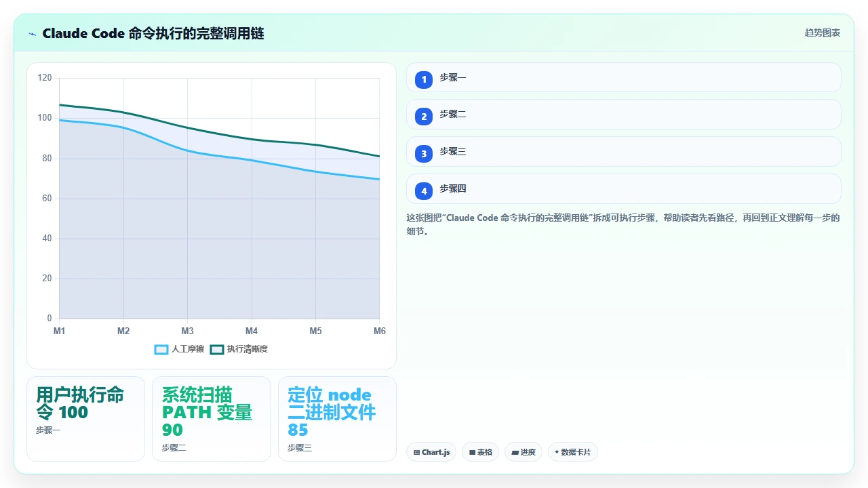
Task: Click the M5 x-axis label
Action: click(316, 331)
